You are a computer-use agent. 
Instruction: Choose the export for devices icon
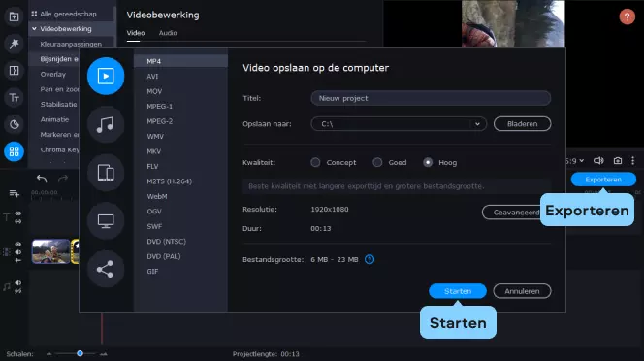pos(106,173)
